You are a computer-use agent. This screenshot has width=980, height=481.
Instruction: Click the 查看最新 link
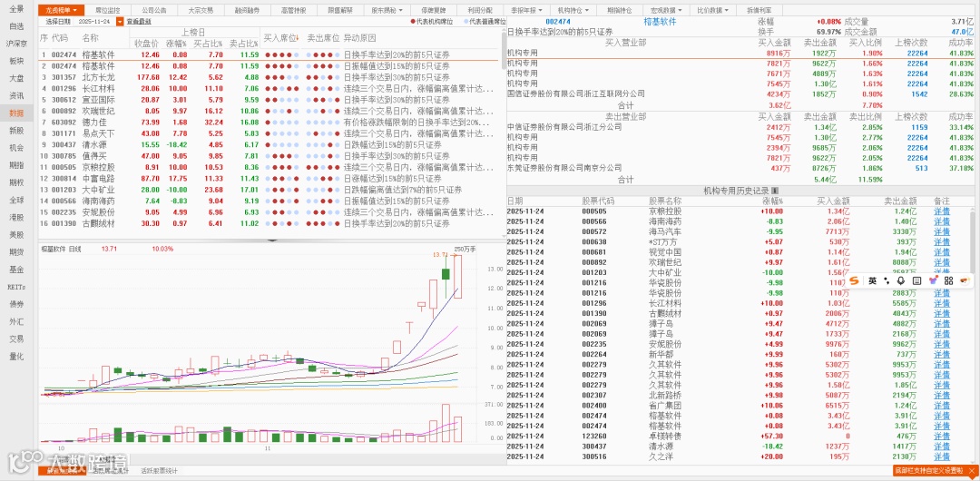[x=138, y=21]
